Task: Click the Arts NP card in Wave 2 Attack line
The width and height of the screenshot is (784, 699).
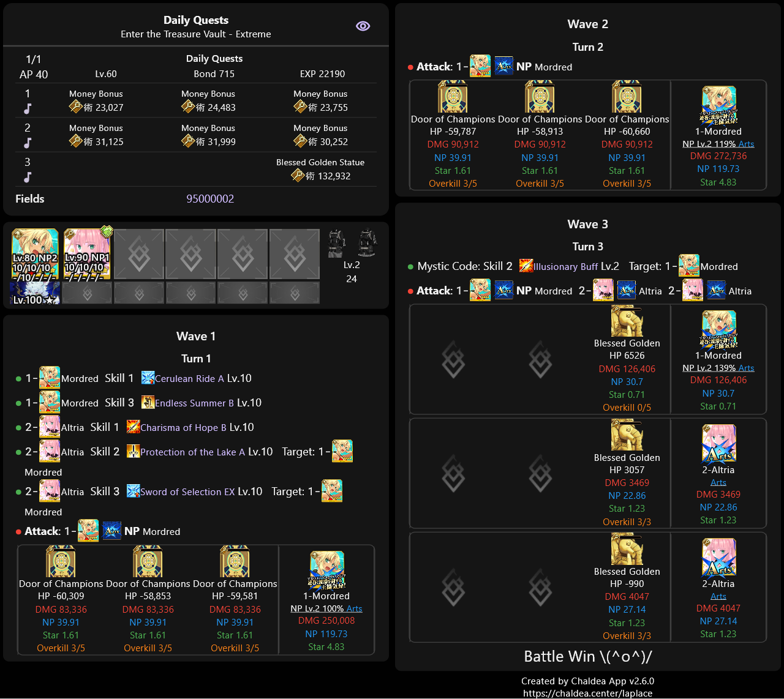Action: click(x=503, y=66)
